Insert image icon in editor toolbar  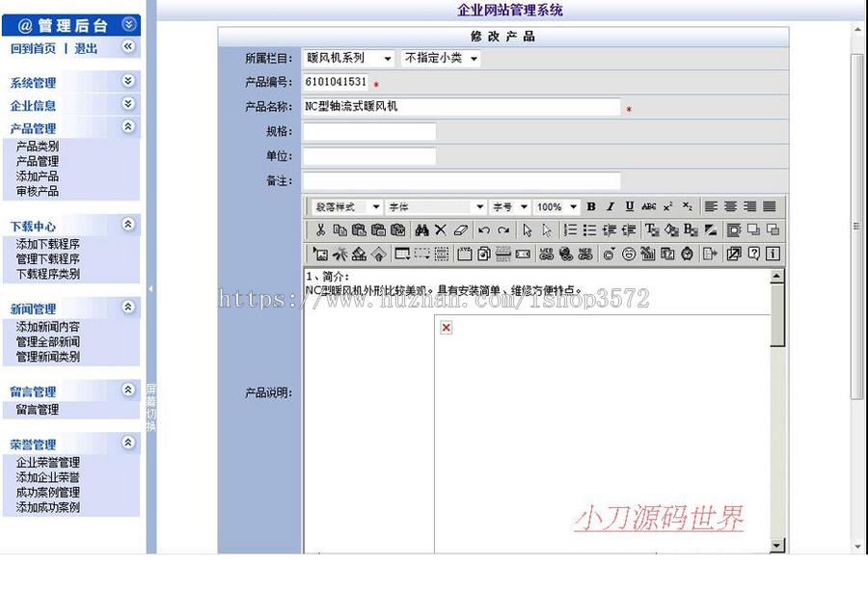click(320, 254)
